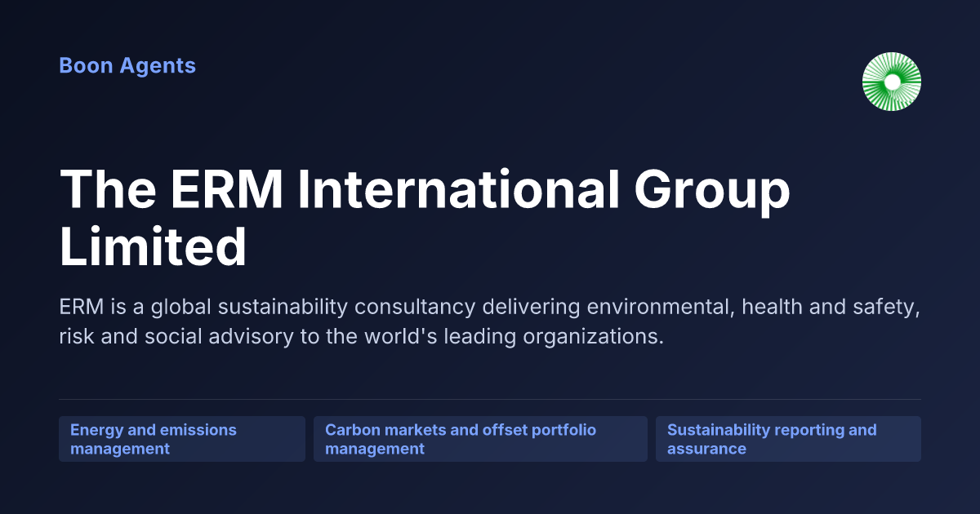
Task: Click the description starting 'ERM is a global sustainability'
Action: [490, 321]
